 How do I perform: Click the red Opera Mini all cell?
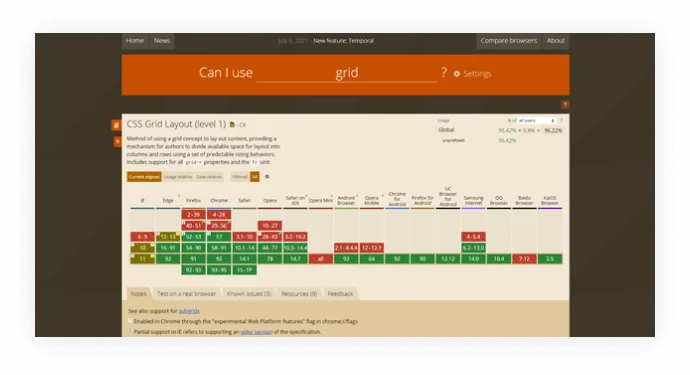(x=321, y=259)
